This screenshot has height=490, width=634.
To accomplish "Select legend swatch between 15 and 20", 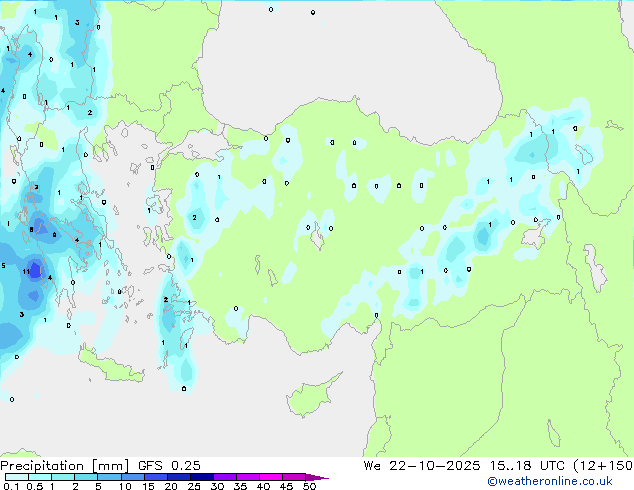I will tap(156, 477).
